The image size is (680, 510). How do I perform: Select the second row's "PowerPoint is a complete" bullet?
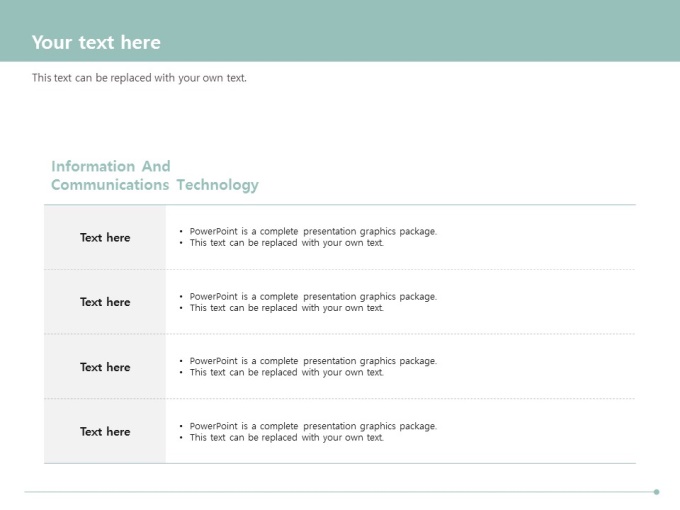pos(313,296)
